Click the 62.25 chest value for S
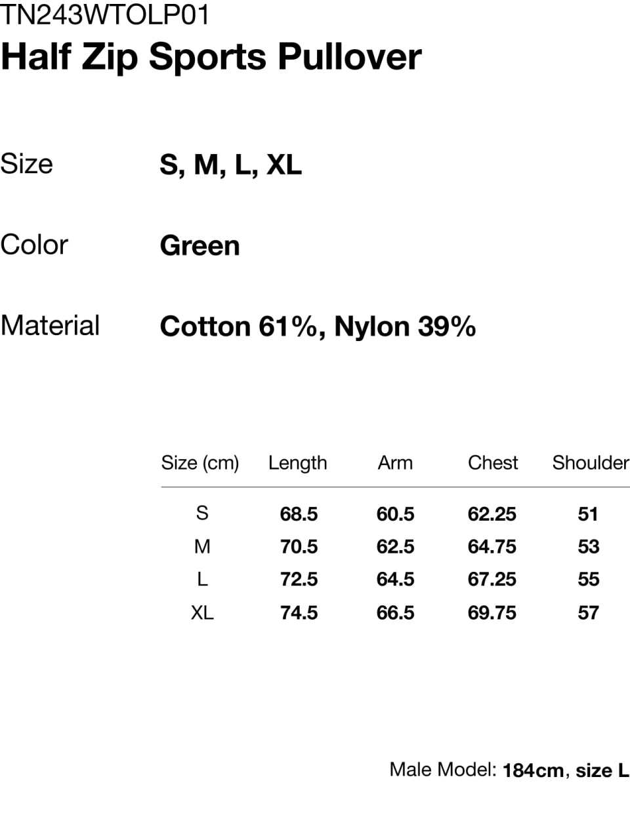 pos(492,514)
